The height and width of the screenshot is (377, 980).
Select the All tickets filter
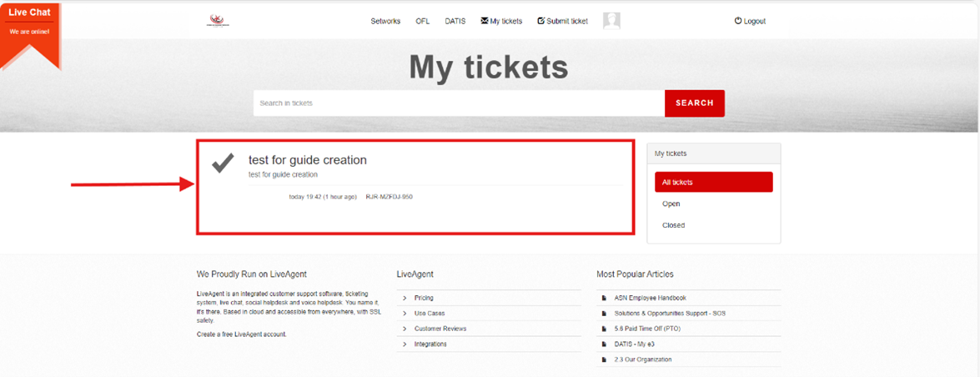[713, 182]
